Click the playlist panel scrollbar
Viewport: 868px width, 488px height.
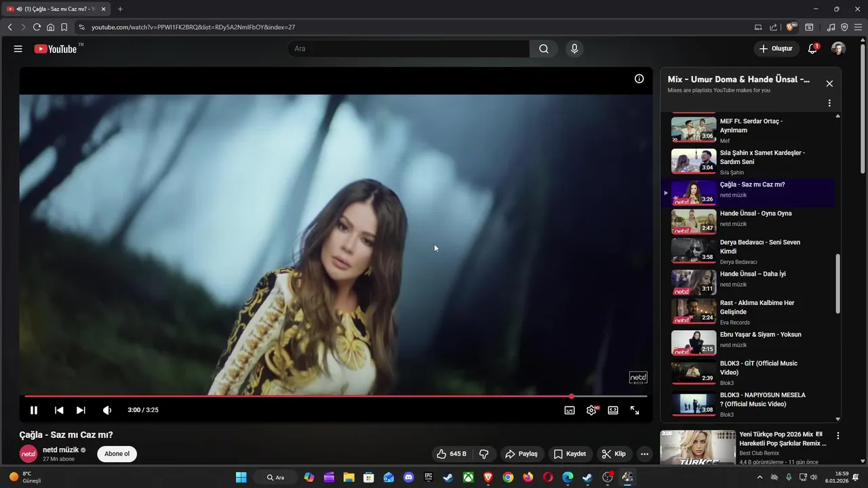[838, 283]
